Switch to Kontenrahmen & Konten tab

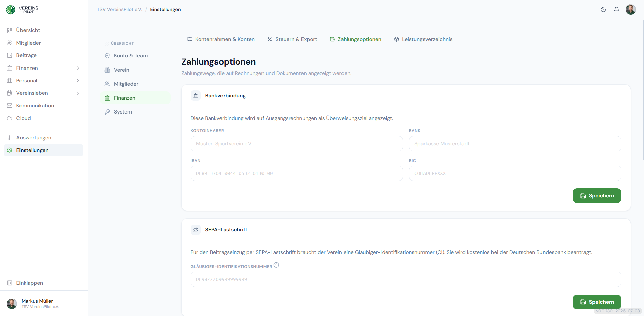point(221,39)
